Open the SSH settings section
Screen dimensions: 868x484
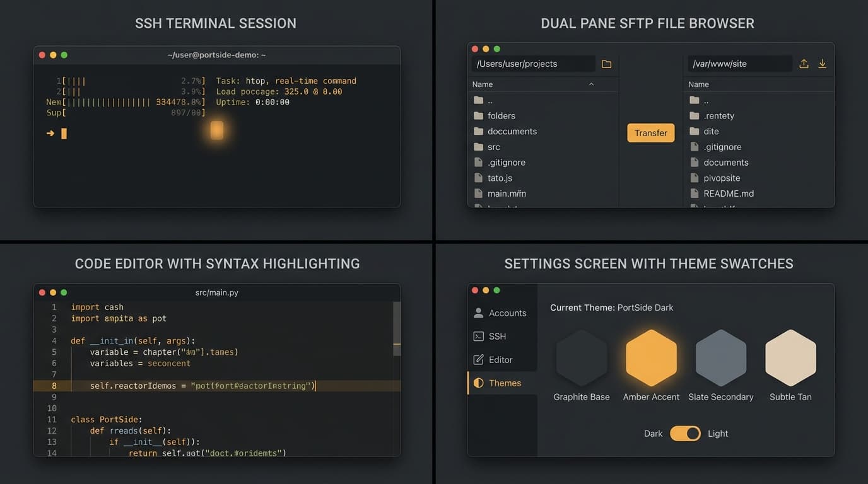tap(502, 336)
